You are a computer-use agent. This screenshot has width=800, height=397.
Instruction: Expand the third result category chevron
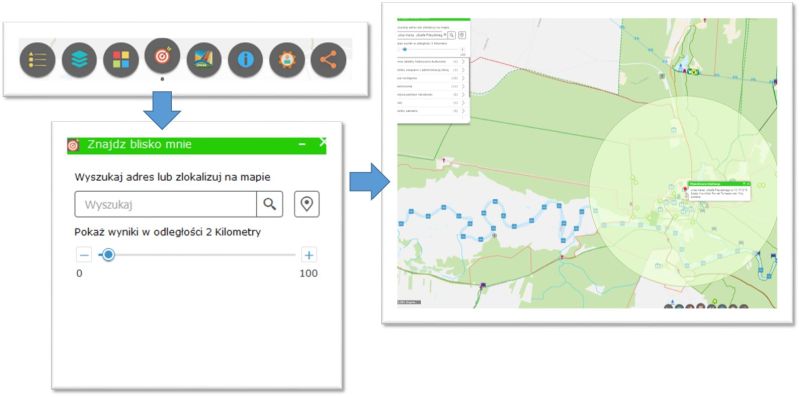click(x=463, y=78)
